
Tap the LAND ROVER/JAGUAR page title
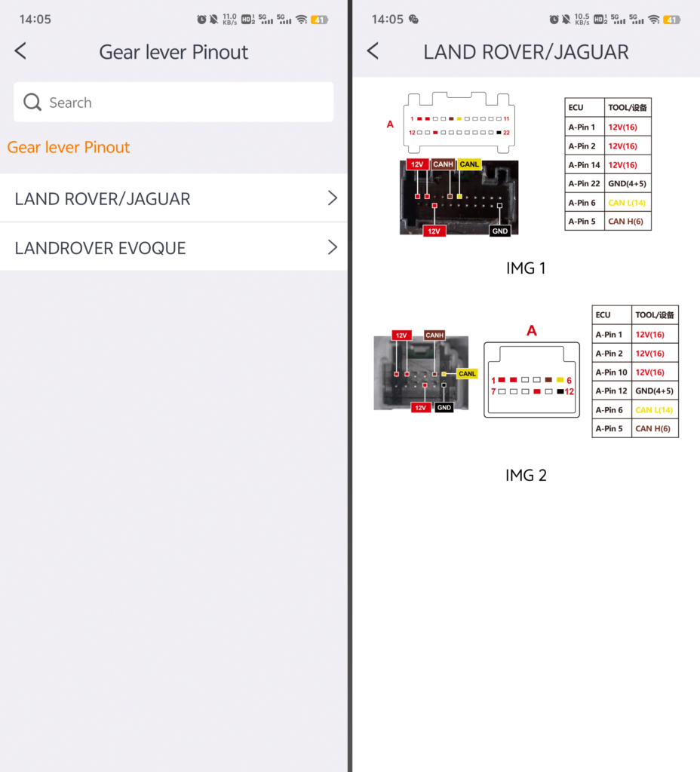(526, 52)
